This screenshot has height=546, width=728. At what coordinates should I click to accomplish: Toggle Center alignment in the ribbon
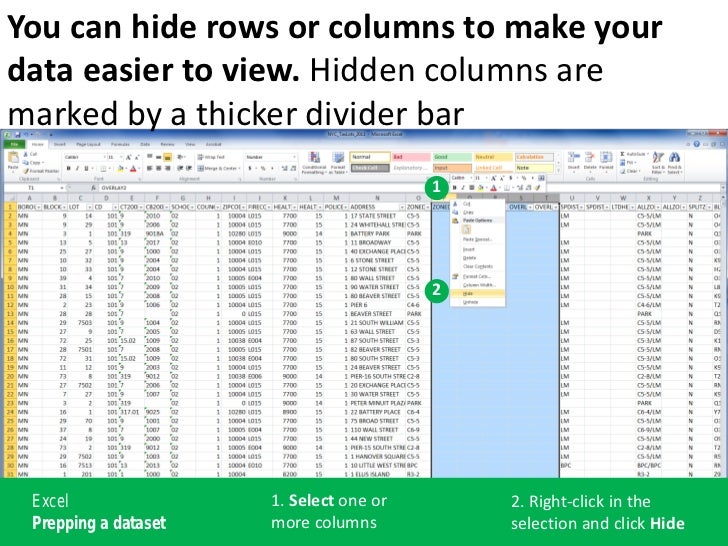coord(159,169)
